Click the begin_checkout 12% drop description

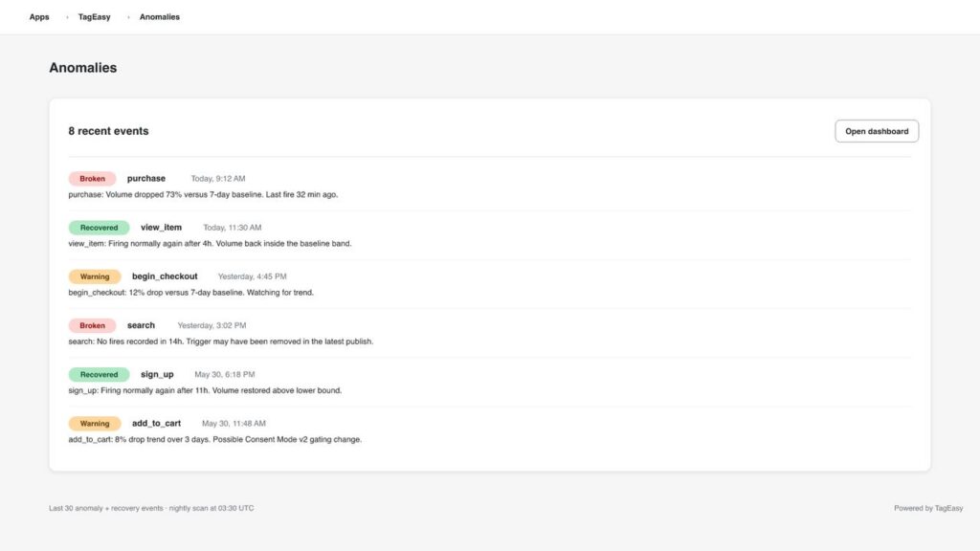coord(191,293)
